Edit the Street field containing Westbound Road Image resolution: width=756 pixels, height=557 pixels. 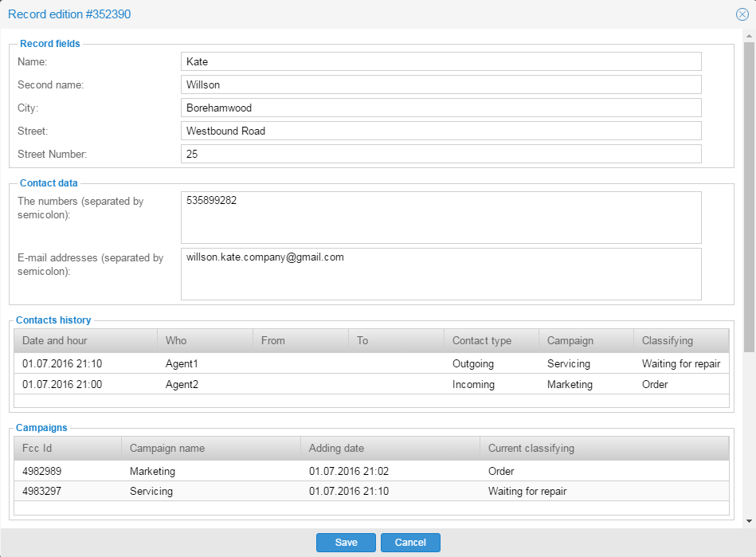click(x=441, y=131)
